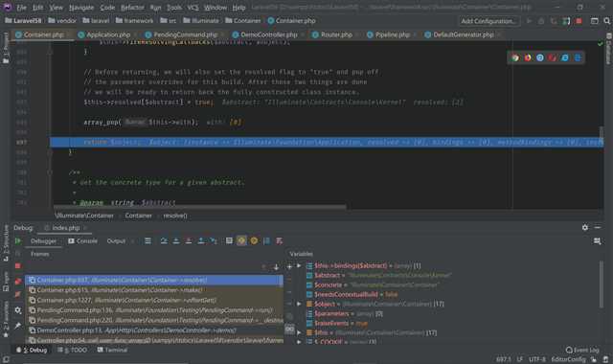The height and width of the screenshot is (364, 613).
Task: Expand the $_COOKIE variable node
Action: 299,342
